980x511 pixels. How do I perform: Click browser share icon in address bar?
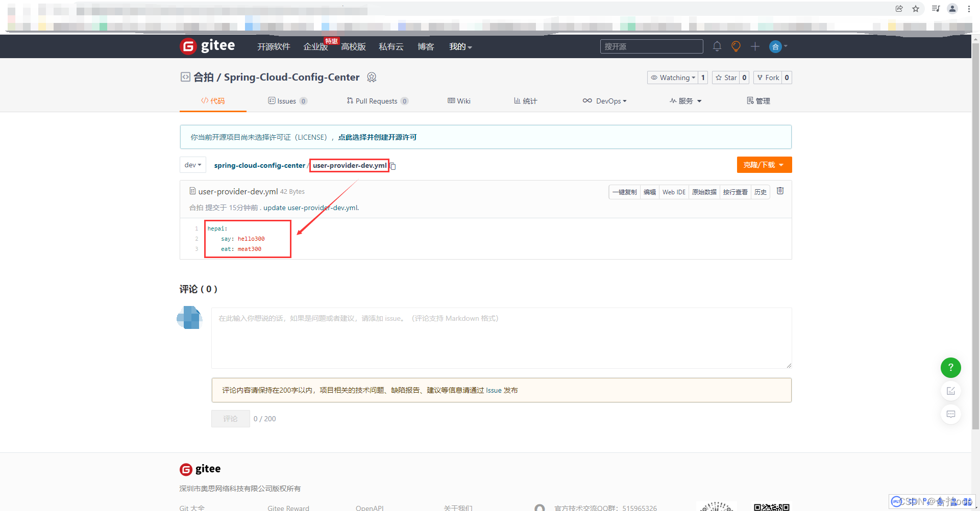tap(899, 9)
